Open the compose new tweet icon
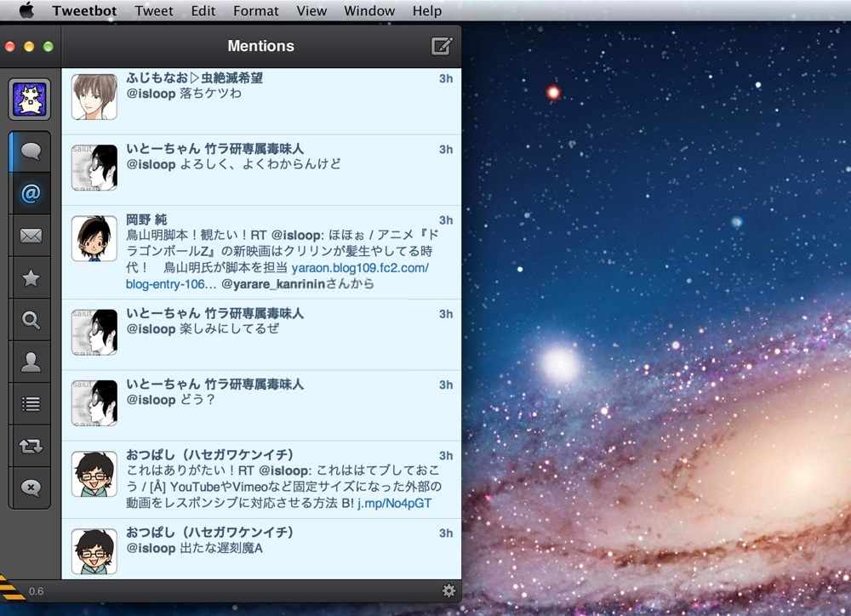The height and width of the screenshot is (616, 851). click(x=441, y=46)
